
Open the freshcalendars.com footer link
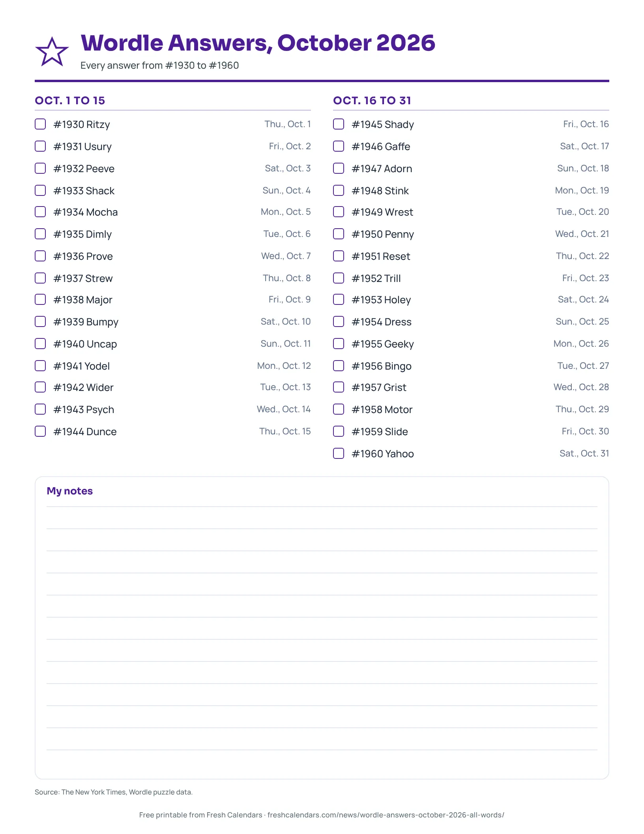[x=386, y=815]
